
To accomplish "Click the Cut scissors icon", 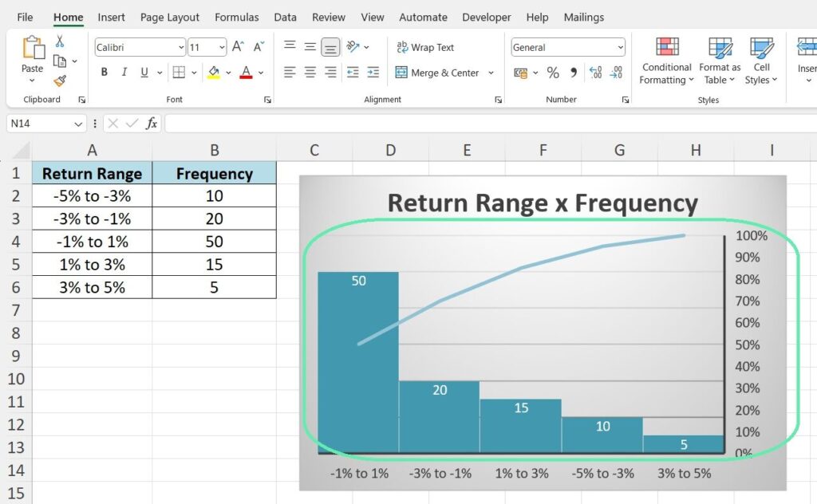I will coord(60,41).
